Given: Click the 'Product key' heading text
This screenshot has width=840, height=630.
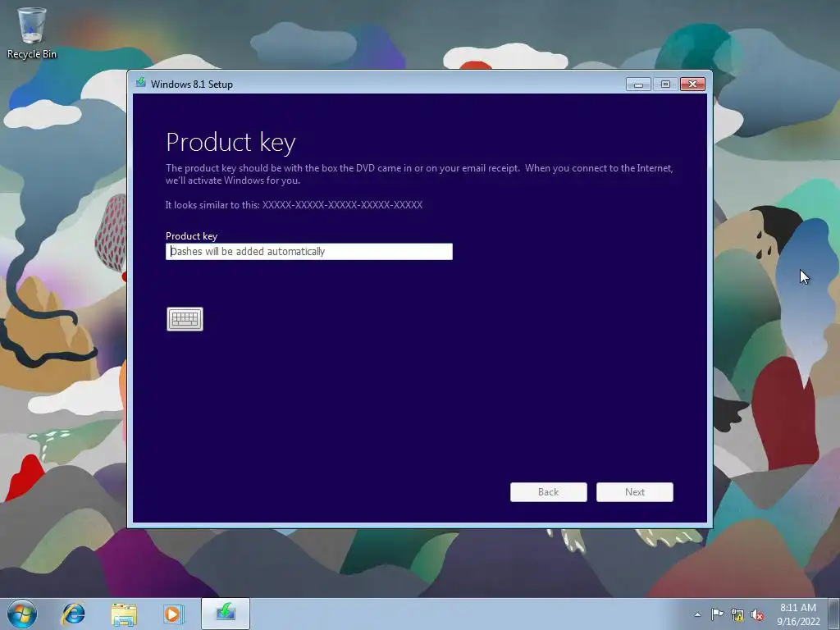Looking at the screenshot, I should [x=231, y=143].
